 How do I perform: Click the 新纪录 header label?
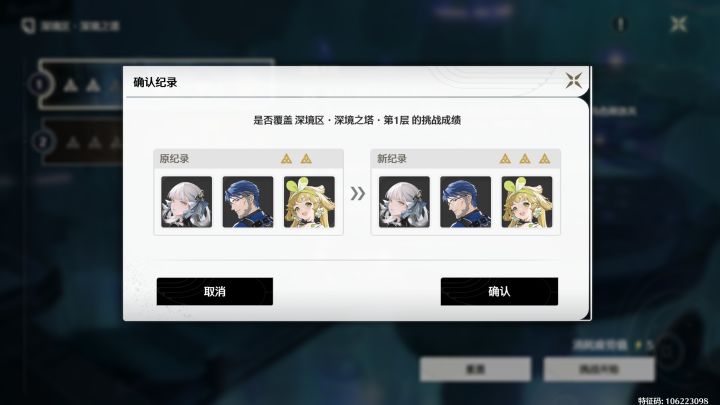pos(392,159)
